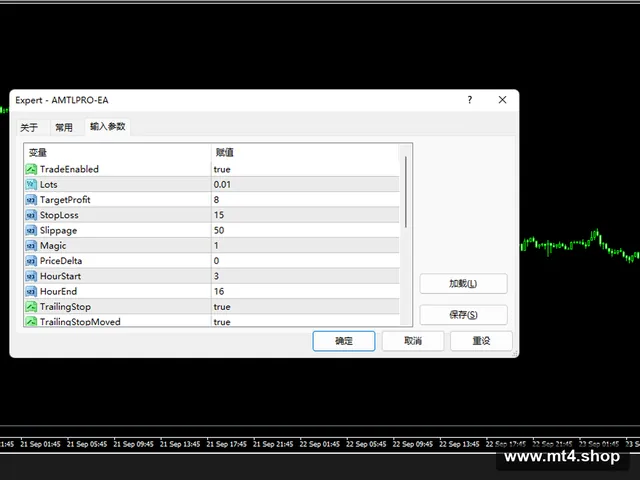
Task: Click the 赋值 column header
Action: pos(224,153)
